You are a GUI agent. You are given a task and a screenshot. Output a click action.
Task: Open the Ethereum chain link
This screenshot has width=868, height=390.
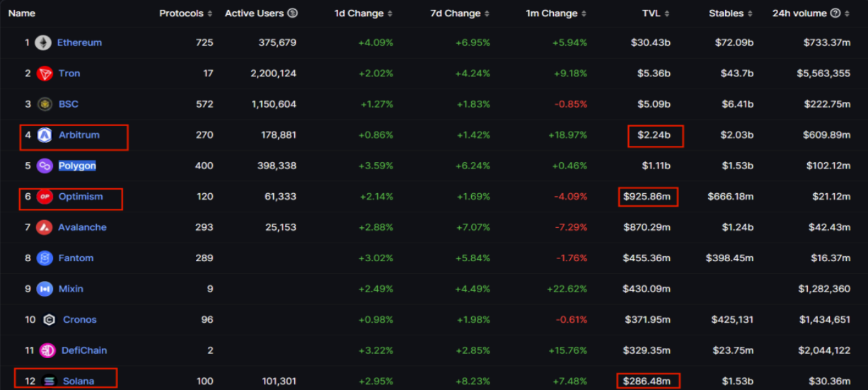[x=79, y=42]
